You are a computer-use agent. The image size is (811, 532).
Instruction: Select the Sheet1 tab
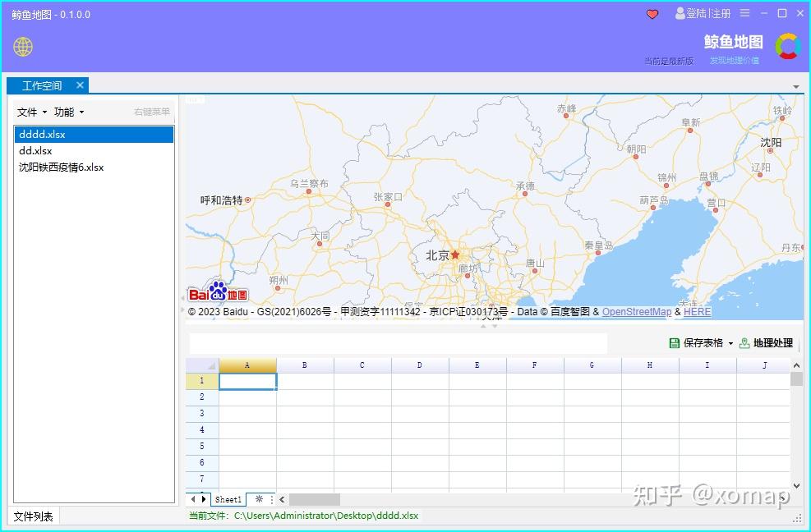pos(228,499)
